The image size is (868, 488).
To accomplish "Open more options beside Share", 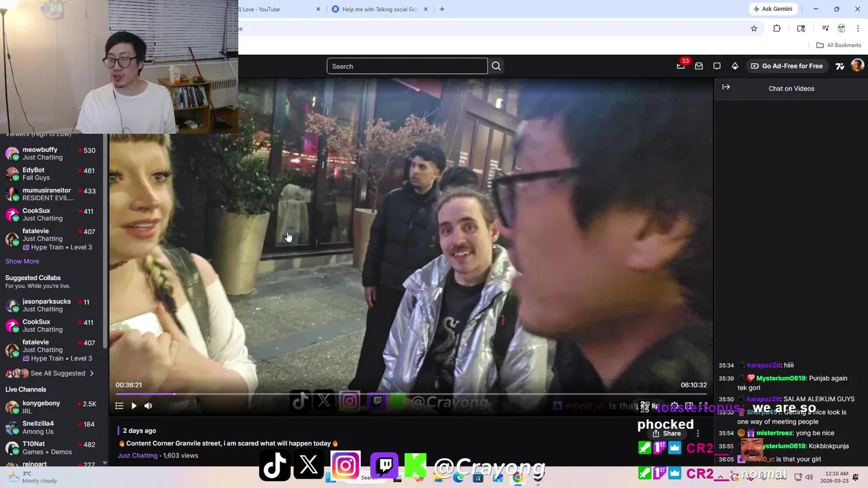I will (x=698, y=433).
